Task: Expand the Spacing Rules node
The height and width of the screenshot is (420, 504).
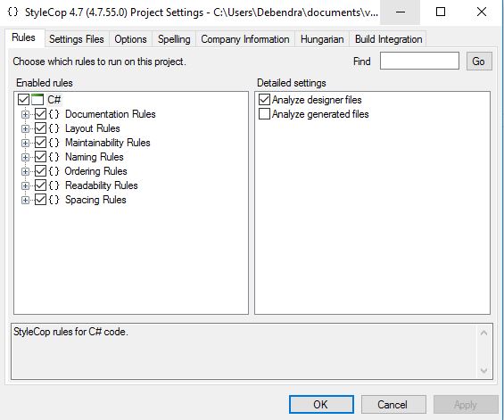Action: coord(25,201)
